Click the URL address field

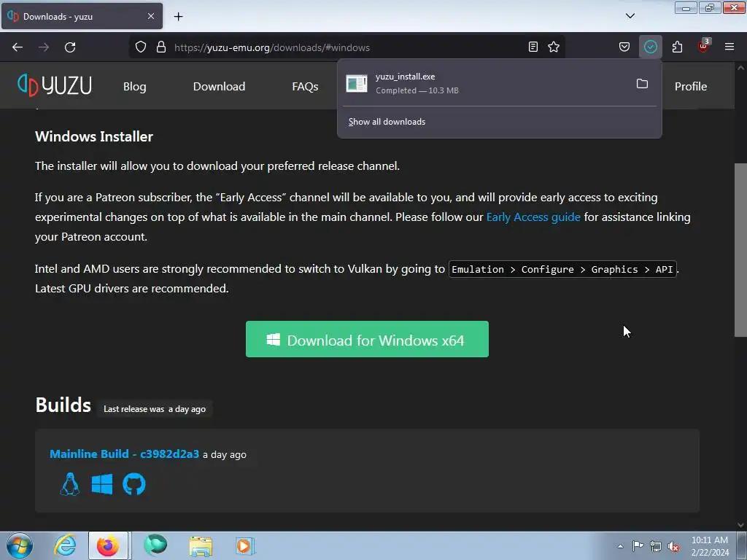click(x=347, y=47)
